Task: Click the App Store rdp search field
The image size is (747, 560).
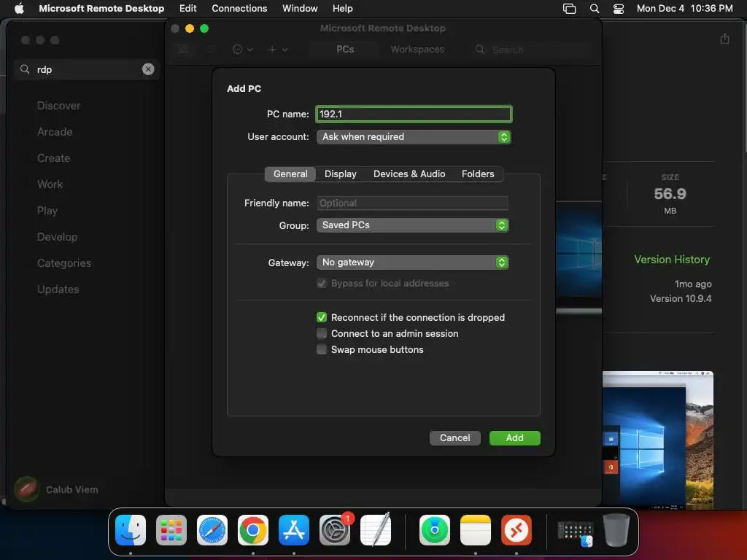Action: [88, 69]
